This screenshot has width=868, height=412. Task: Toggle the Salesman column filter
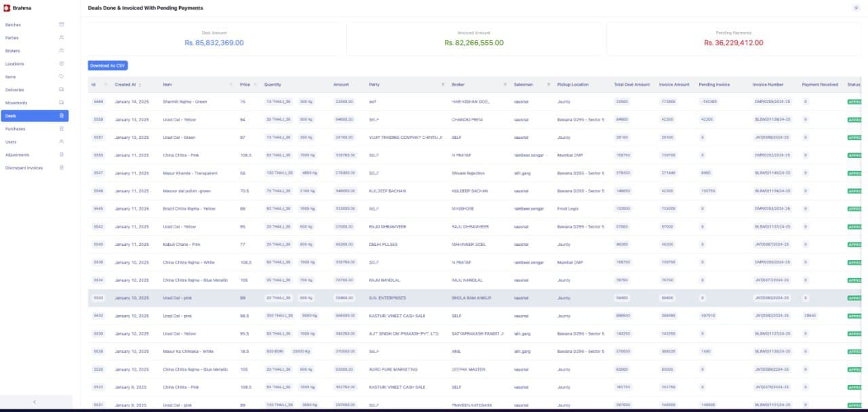[x=549, y=84]
